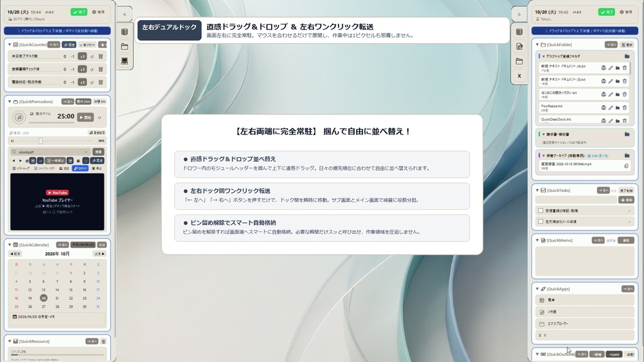Move QuickCounter to the right with →右へ
This screenshot has width=644, height=362.
point(54,45)
